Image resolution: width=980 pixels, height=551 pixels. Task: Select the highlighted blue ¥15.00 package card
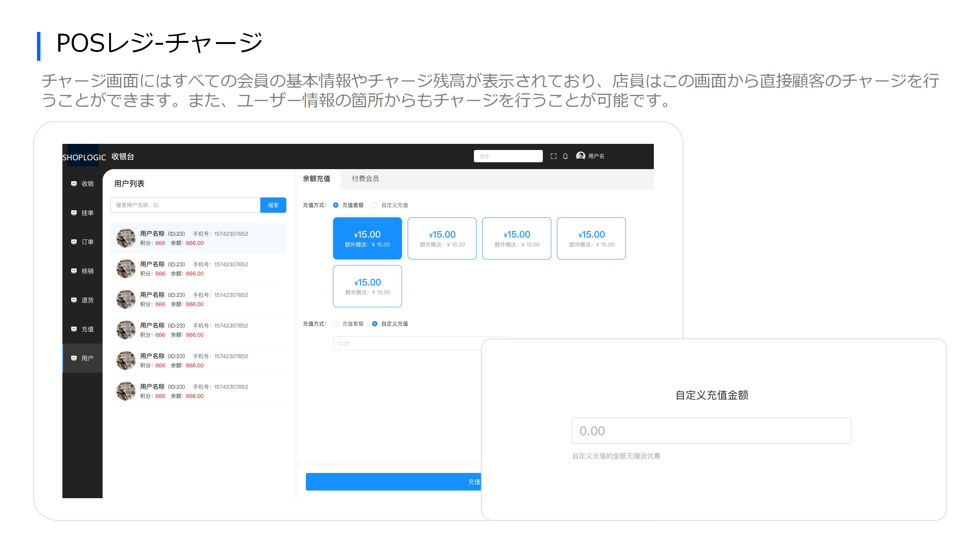[x=367, y=238]
